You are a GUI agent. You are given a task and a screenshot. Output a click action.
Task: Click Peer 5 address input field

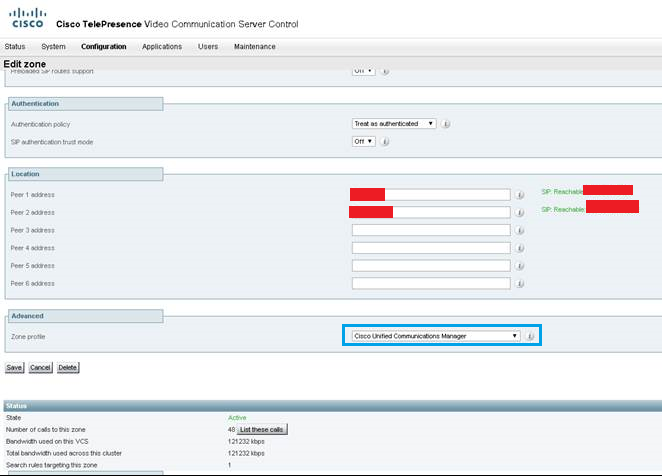click(x=431, y=266)
